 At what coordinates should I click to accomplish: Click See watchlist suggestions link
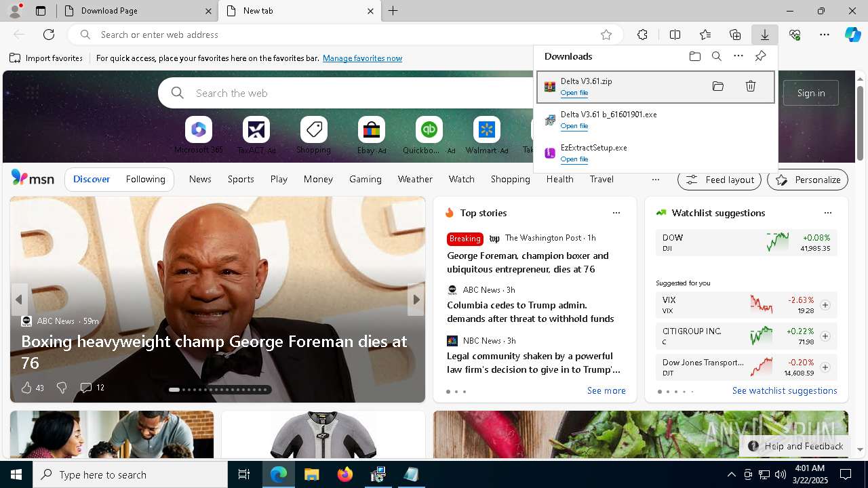coord(785,390)
